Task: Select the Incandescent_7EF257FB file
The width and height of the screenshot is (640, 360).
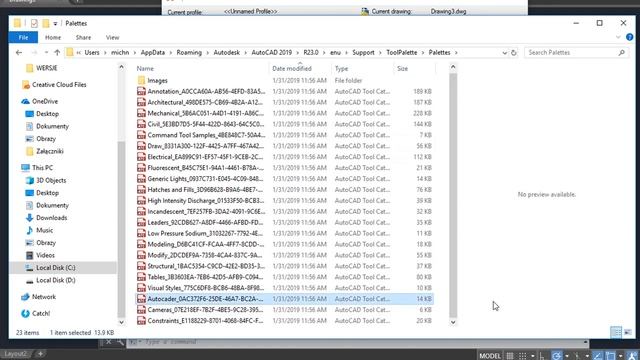Action: (x=284, y=211)
